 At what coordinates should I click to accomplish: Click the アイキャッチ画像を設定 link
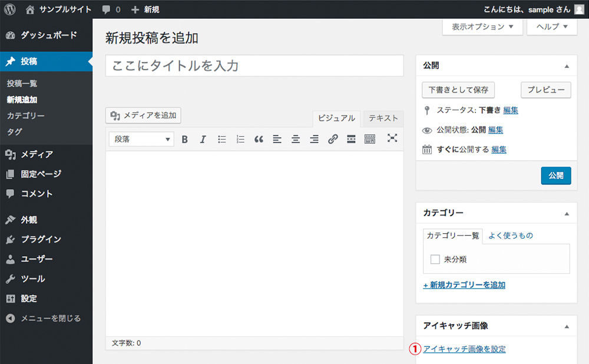(x=464, y=349)
